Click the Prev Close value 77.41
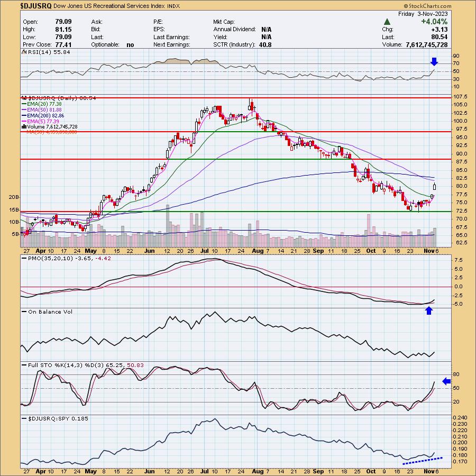Image resolution: width=476 pixels, height=476 pixels. [x=63, y=44]
